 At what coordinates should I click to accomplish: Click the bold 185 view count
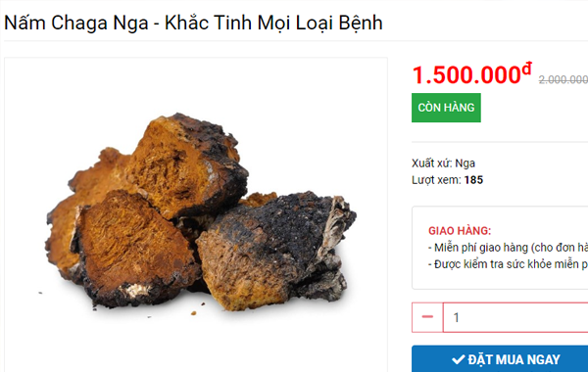[x=473, y=180]
